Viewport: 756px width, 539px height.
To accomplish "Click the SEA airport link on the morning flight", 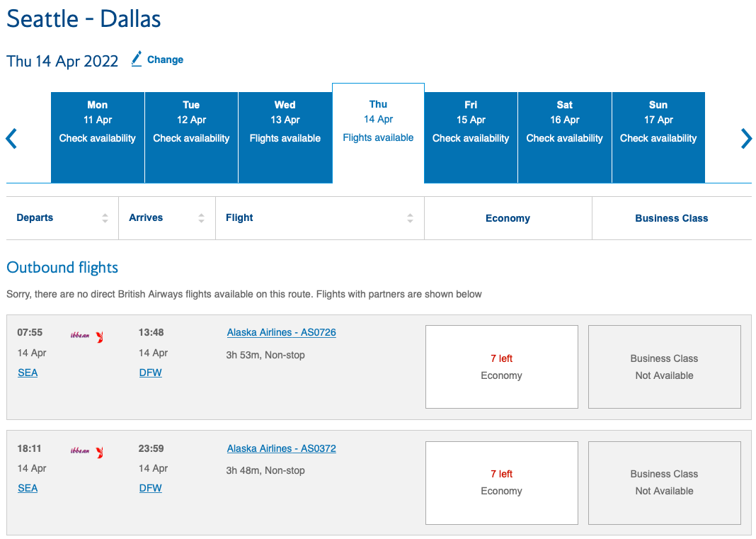I will [28, 373].
